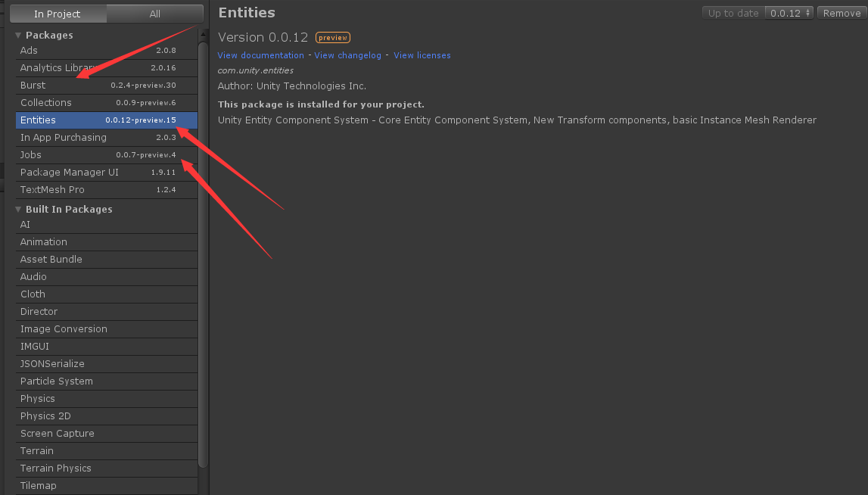This screenshot has height=495, width=868.
Task: Select the Ads package row
Action: pyautogui.click(x=106, y=51)
